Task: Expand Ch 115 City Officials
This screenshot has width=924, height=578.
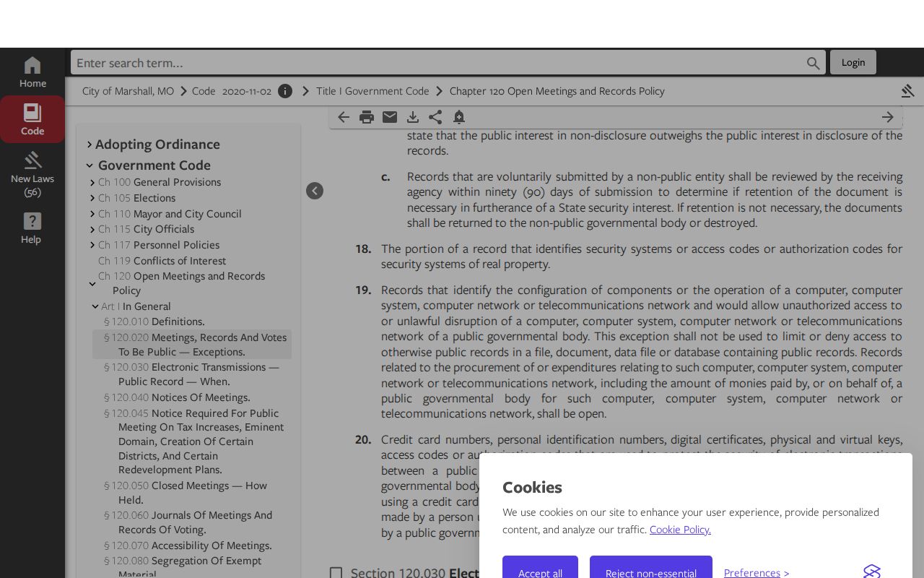Action: [x=92, y=230]
